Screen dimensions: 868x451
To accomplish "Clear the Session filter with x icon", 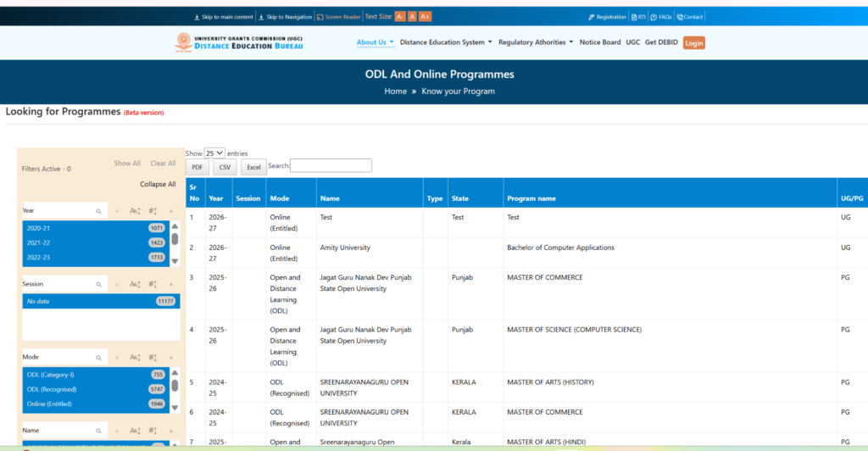I will tap(117, 285).
